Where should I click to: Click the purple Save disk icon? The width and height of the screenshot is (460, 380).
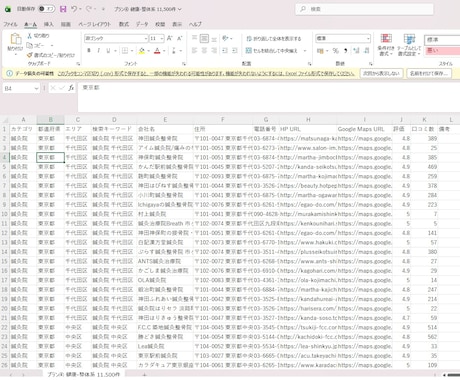point(63,9)
